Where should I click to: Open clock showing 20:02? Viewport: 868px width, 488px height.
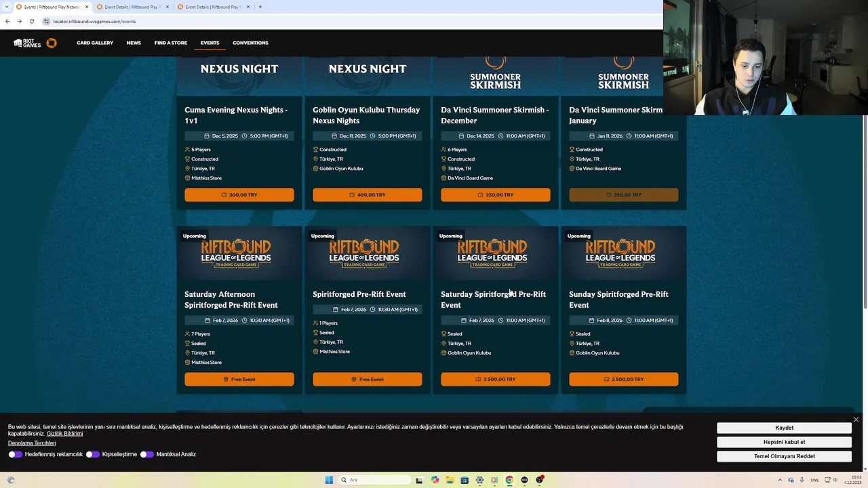point(853,480)
